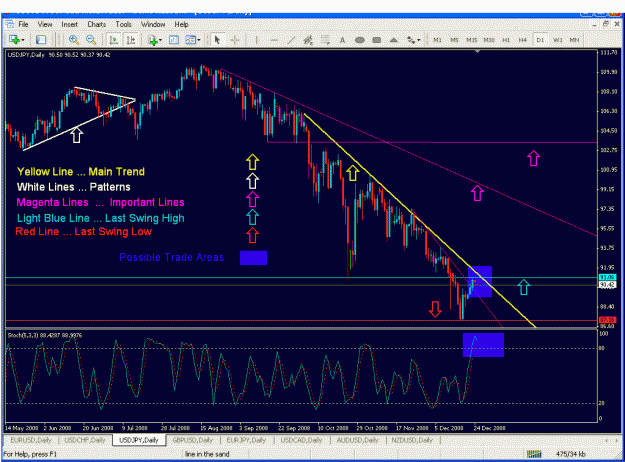Click the 'line in the sand' profile status

pyautogui.click(x=207, y=454)
